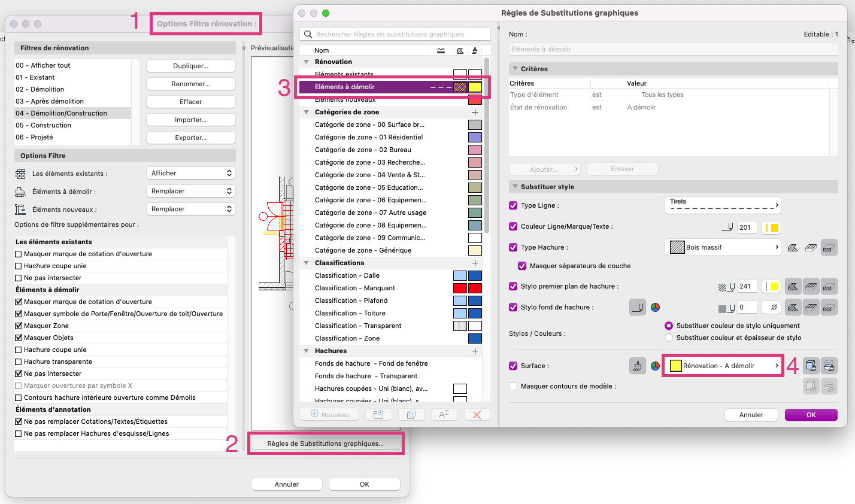855x504 pixels.
Task: Collapse the Catégories de zone group
Action: tap(307, 112)
